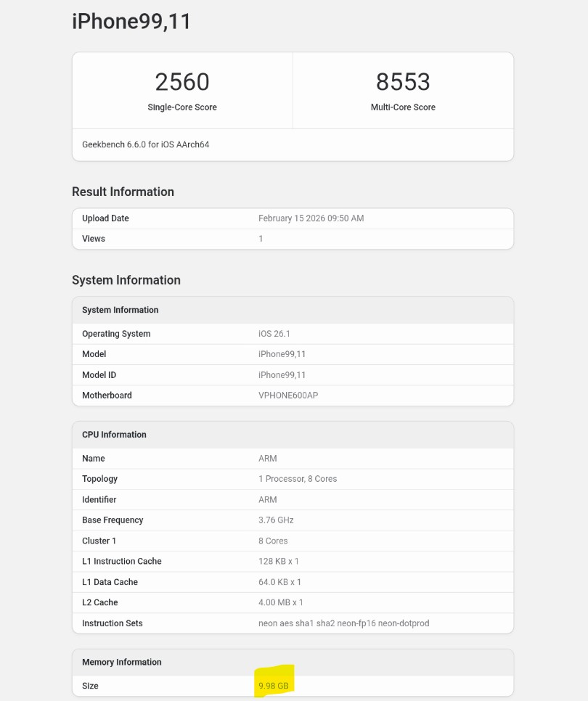The image size is (588, 701).
Task: Select the instruction sets list starting with neon
Action: (x=343, y=623)
